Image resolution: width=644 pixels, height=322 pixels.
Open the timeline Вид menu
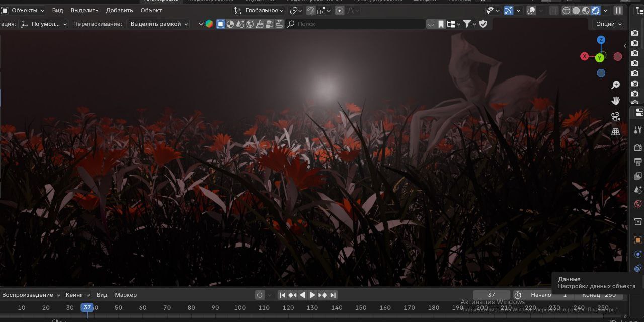(102, 295)
